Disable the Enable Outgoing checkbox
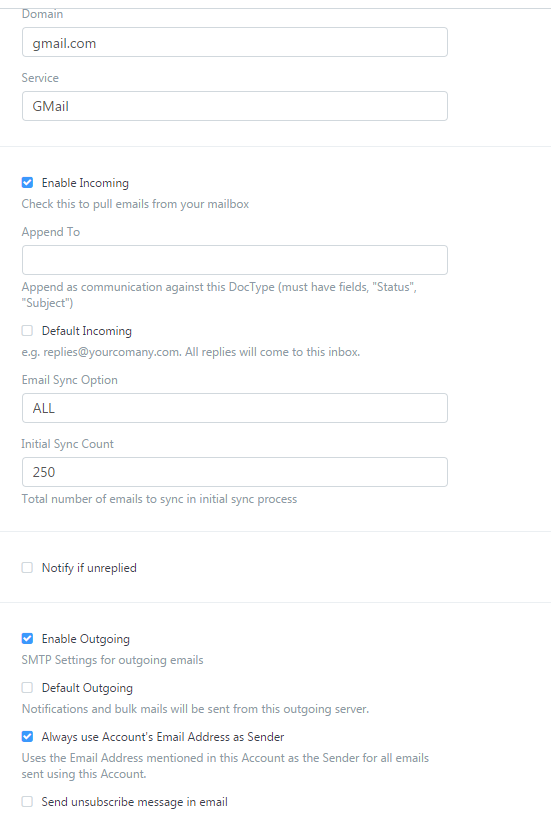Viewport: 551px width, 828px height. click(x=27, y=638)
